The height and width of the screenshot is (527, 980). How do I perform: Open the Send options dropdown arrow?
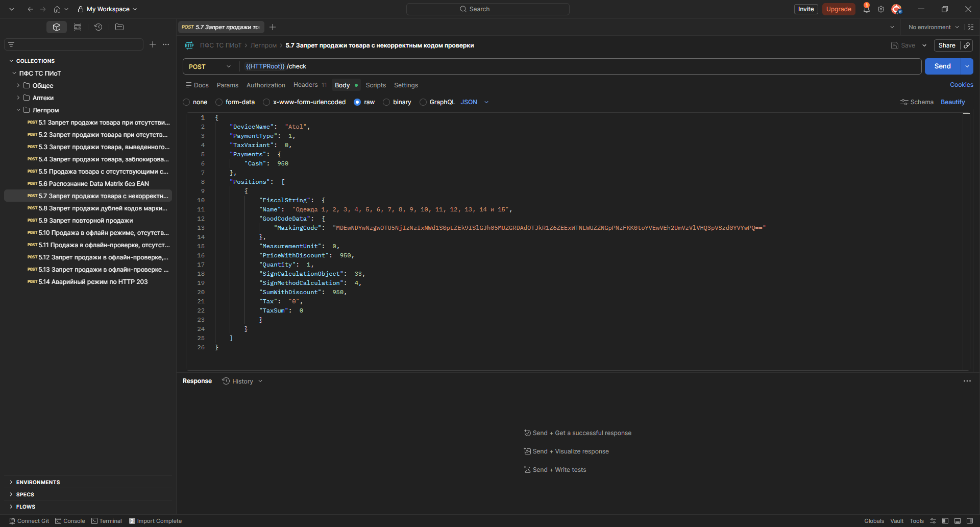pos(967,66)
